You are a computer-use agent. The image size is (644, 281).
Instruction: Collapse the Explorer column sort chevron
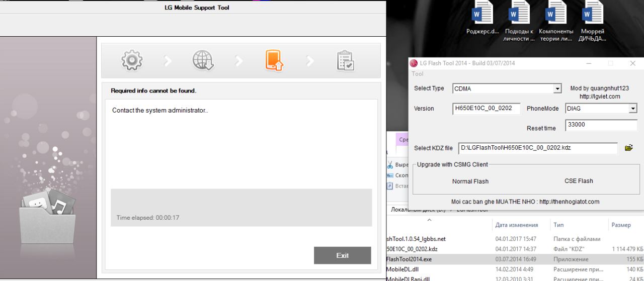click(x=429, y=220)
